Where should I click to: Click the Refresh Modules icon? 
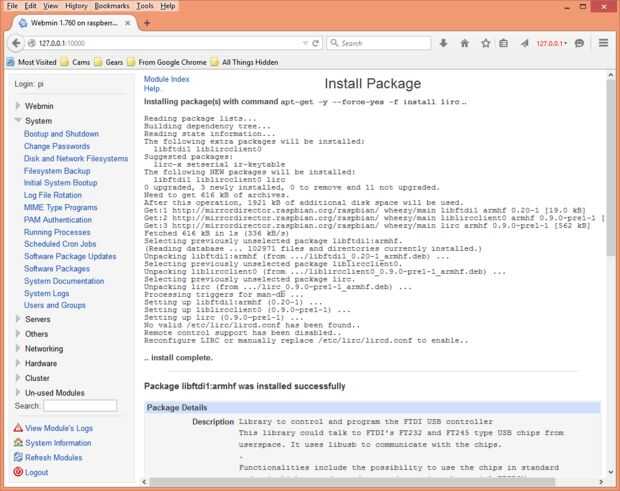point(18,457)
